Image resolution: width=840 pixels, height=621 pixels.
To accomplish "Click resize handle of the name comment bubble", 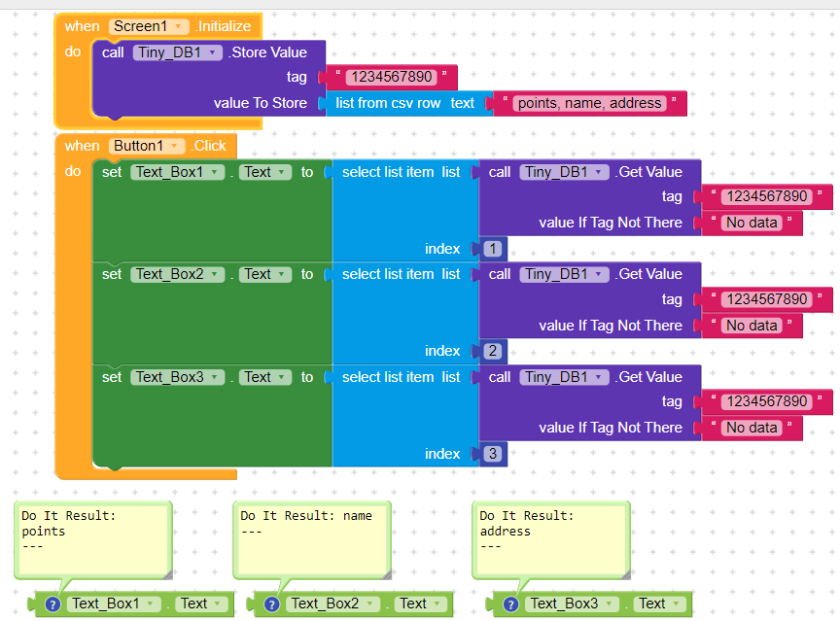I will coord(387,575).
